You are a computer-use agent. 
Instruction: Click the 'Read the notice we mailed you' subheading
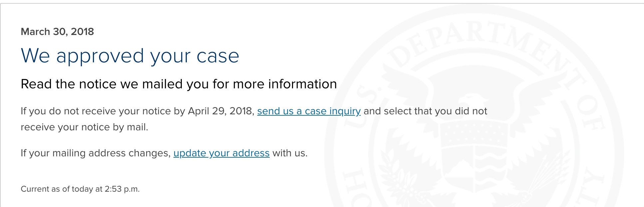(x=179, y=84)
